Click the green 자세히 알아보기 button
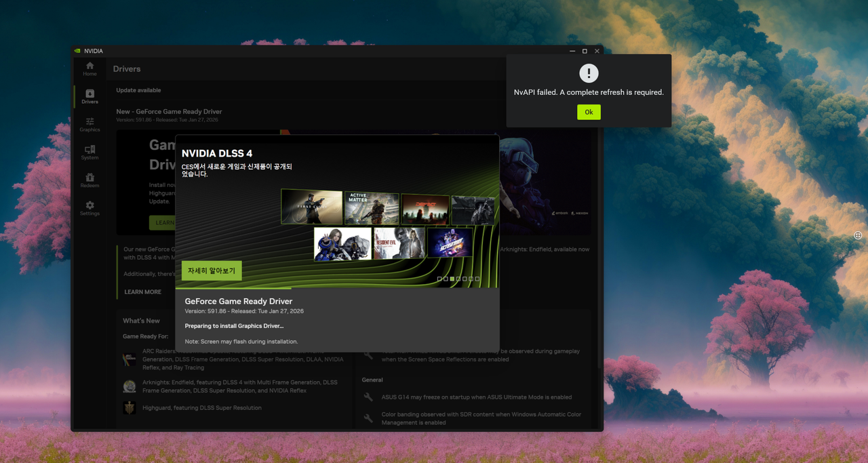Viewport: 868px width, 463px height. tap(212, 270)
